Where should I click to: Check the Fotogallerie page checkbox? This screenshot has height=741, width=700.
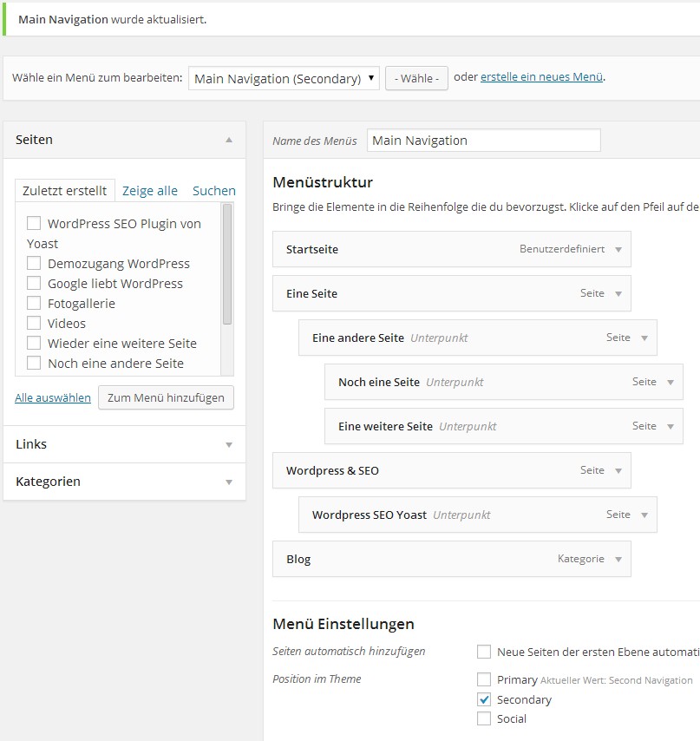coord(34,303)
